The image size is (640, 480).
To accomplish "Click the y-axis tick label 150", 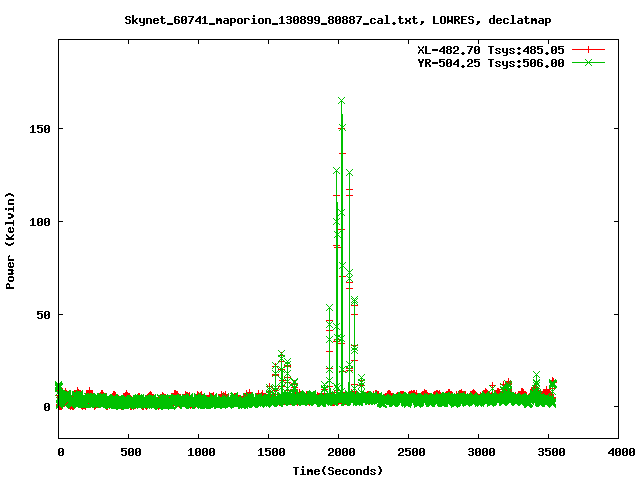I will (40, 129).
